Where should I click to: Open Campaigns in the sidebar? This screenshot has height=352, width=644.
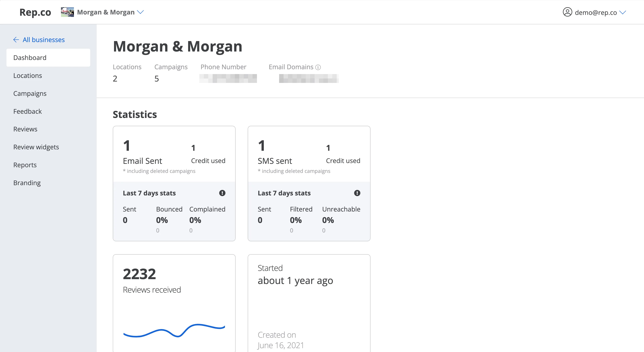point(48,93)
